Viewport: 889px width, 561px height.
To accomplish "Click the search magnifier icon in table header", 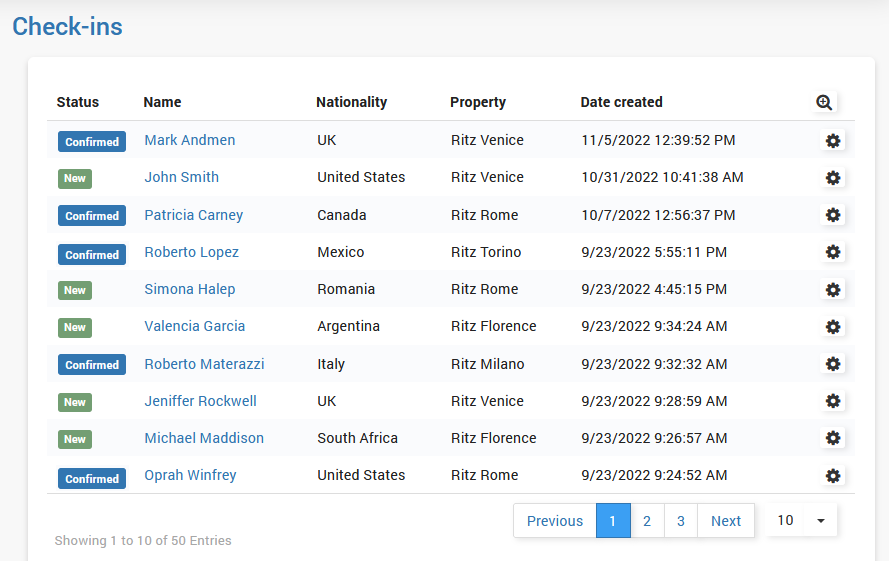I will [824, 102].
